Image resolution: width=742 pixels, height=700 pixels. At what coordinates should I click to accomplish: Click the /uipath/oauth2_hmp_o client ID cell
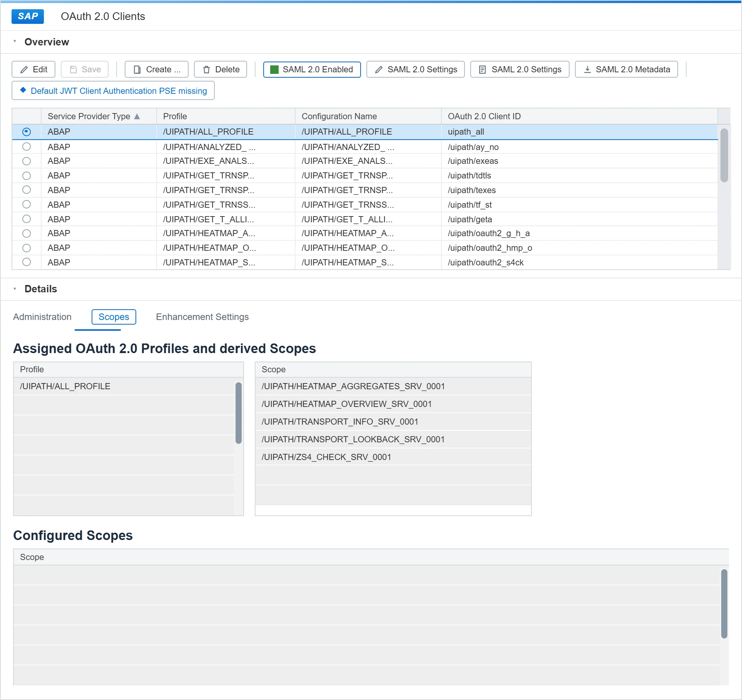click(x=580, y=248)
